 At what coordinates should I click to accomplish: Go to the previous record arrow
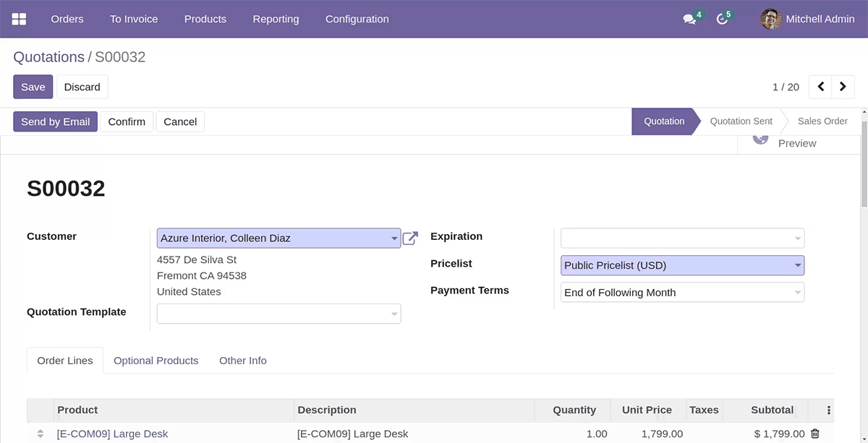pos(820,87)
